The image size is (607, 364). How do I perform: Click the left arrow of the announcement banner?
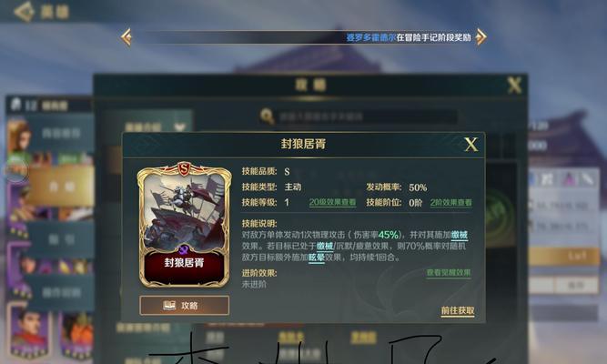tap(126, 37)
